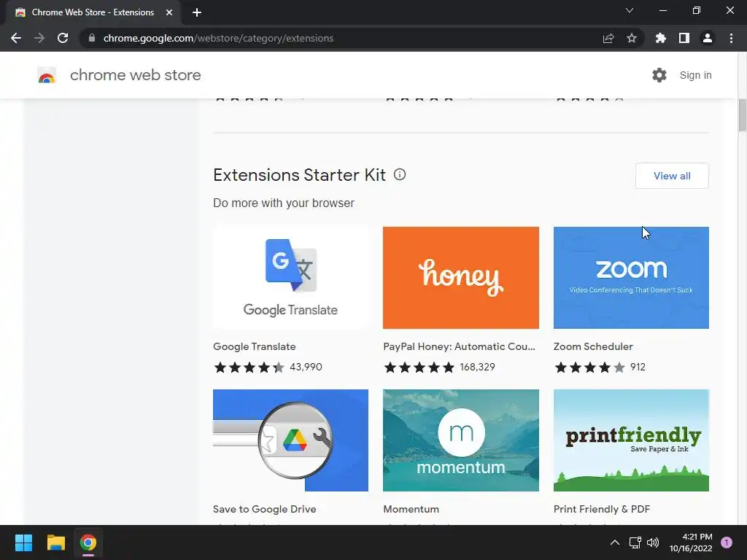Close the Chrome Web Store tab

click(169, 12)
